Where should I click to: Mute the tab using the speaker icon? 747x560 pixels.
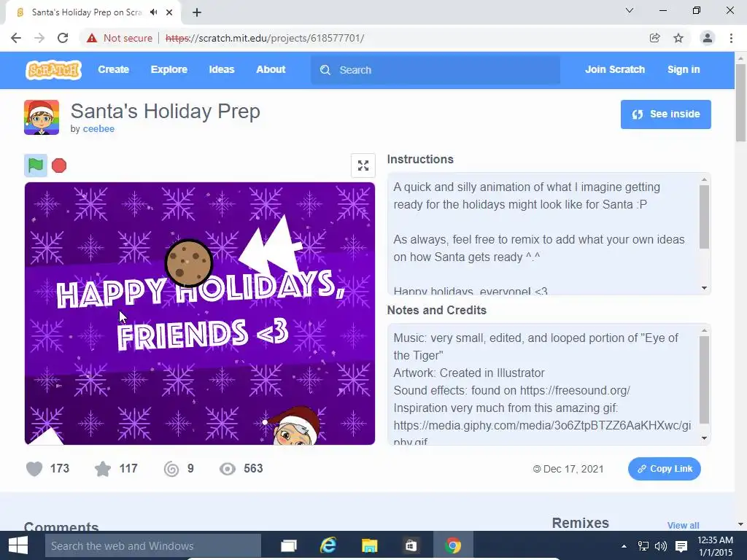pos(153,12)
